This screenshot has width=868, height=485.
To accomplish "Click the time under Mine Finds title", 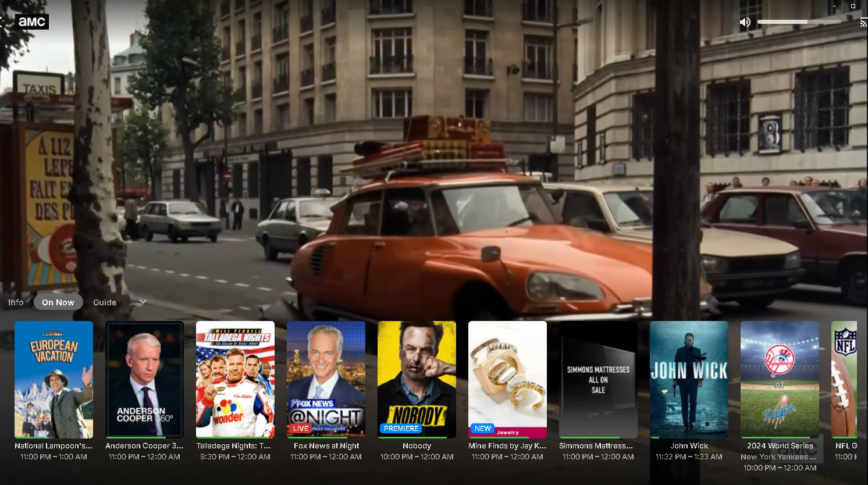I will click(507, 457).
